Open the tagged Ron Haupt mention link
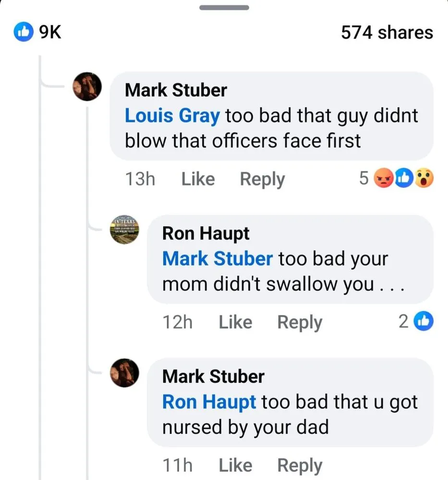 (x=209, y=402)
